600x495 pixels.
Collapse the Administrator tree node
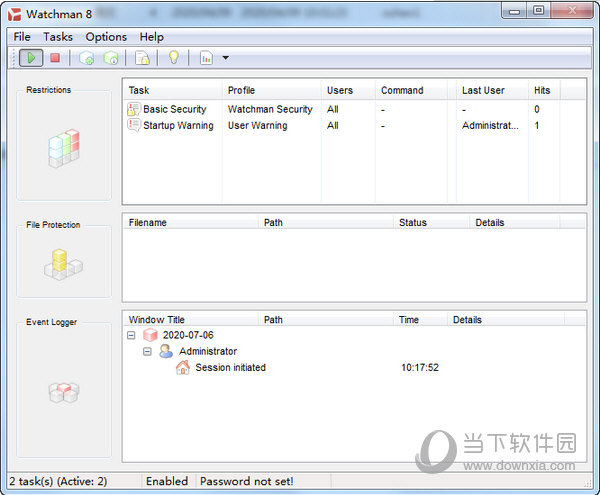(147, 352)
